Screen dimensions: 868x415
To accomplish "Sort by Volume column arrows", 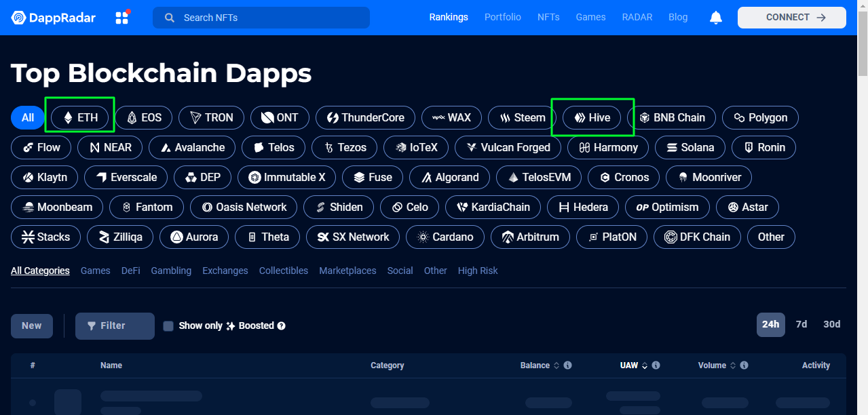I will [733, 365].
